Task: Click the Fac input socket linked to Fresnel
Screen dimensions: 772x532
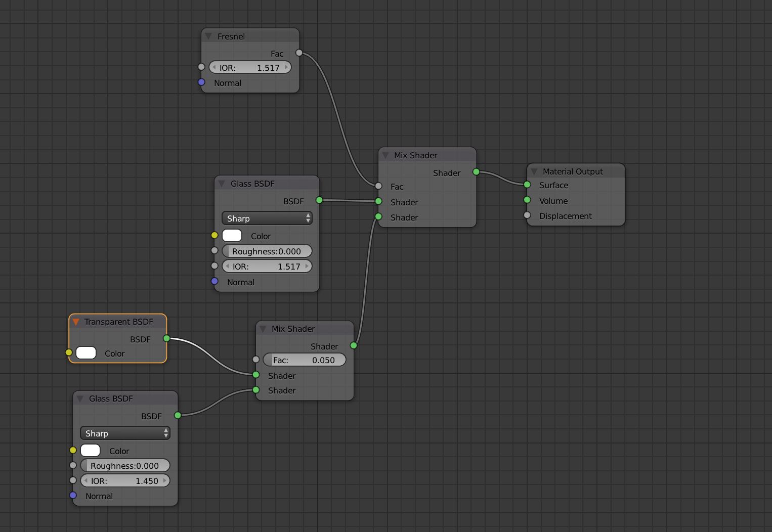Action: point(378,186)
